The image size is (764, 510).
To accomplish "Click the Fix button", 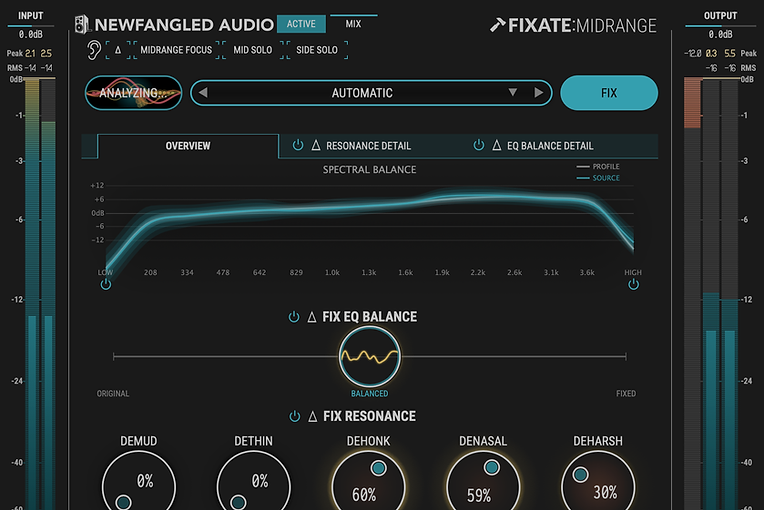I will click(609, 93).
